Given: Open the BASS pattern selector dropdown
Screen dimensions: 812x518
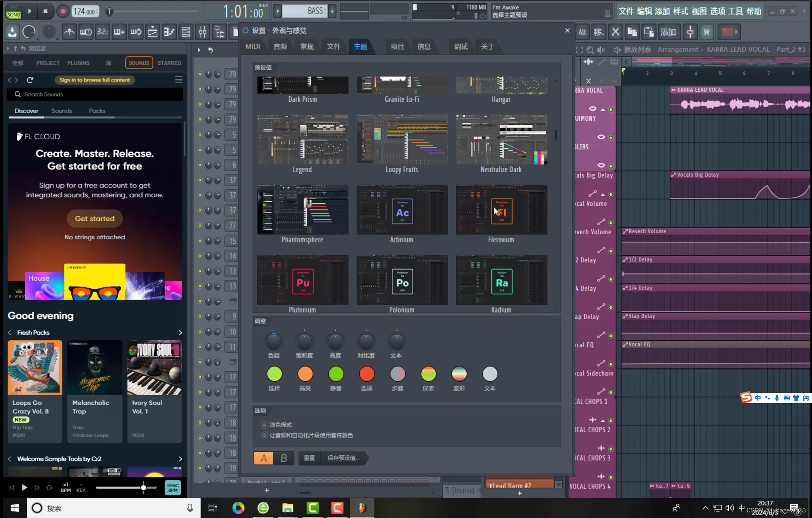Looking at the screenshot, I should point(305,11).
